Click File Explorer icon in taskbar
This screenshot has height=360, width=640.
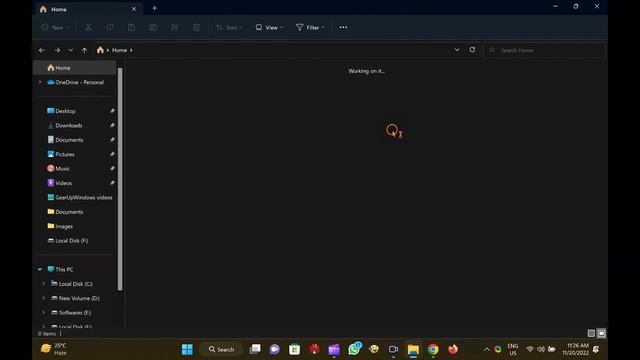[x=413, y=349]
